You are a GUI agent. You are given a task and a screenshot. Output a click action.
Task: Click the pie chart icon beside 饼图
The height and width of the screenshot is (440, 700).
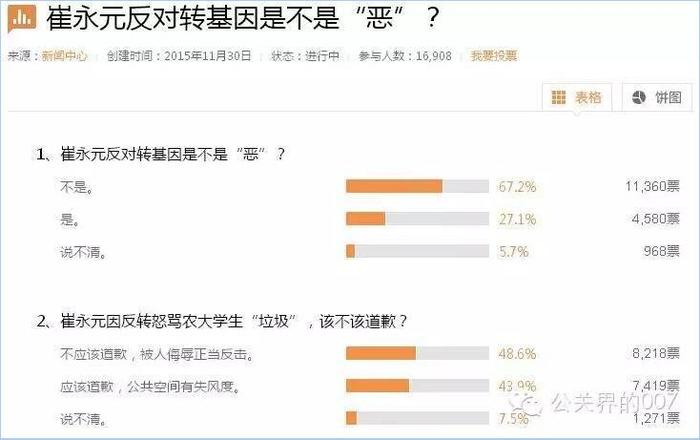click(639, 97)
